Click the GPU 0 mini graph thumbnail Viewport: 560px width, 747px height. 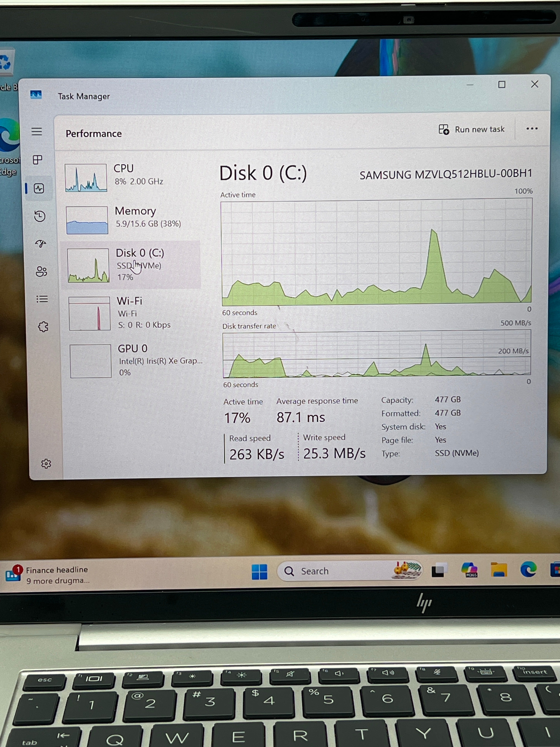[x=91, y=361]
